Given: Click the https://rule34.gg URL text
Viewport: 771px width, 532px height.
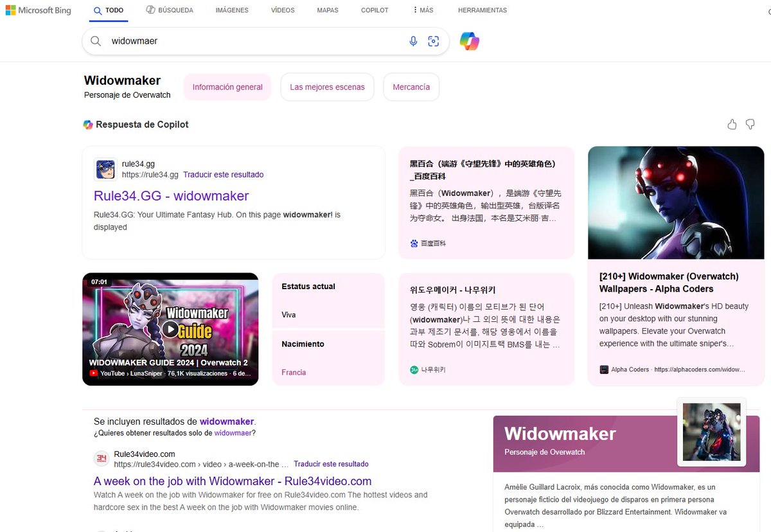Looking at the screenshot, I should click(x=150, y=175).
